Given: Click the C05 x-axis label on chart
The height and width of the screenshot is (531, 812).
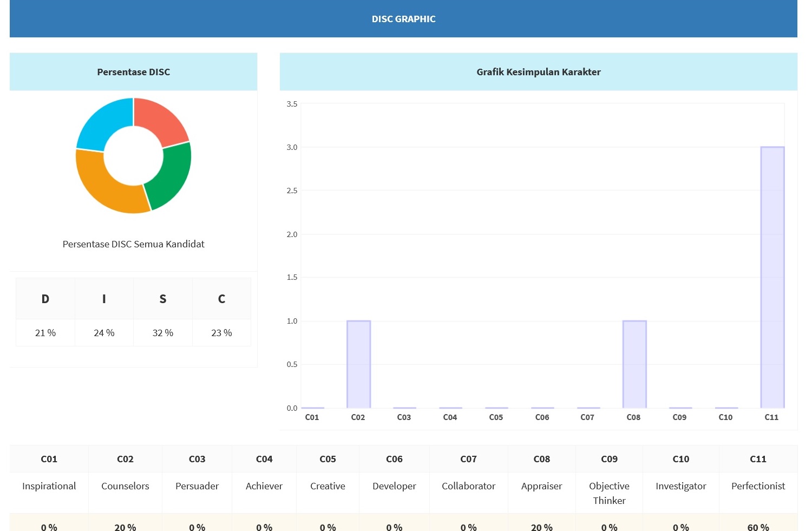Looking at the screenshot, I should point(496,417).
